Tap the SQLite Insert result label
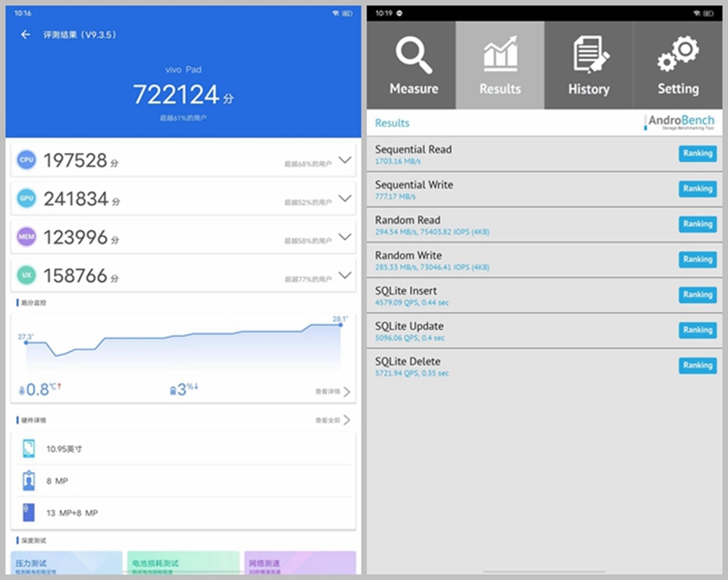 coord(406,291)
